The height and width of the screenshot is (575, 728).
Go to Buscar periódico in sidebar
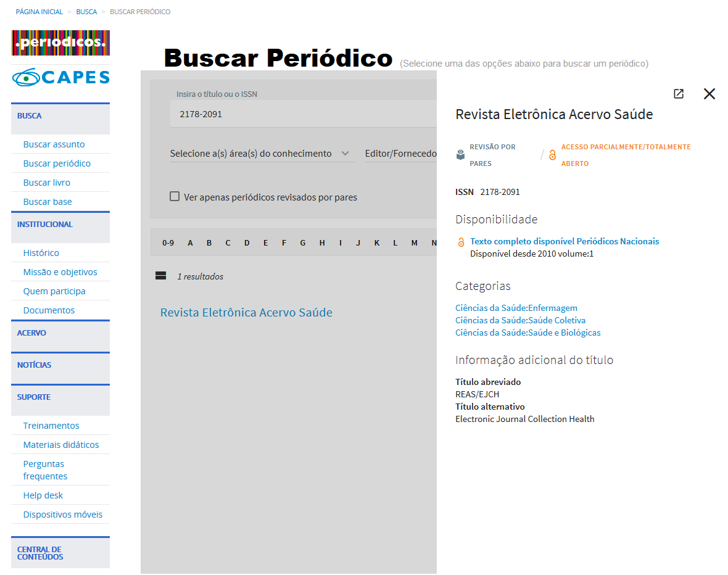pos(57,163)
